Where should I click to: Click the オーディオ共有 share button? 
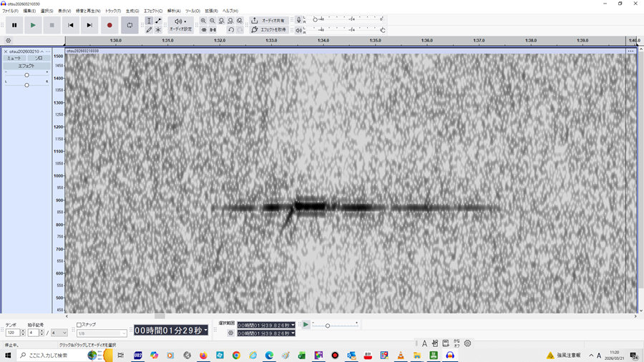[268, 21]
